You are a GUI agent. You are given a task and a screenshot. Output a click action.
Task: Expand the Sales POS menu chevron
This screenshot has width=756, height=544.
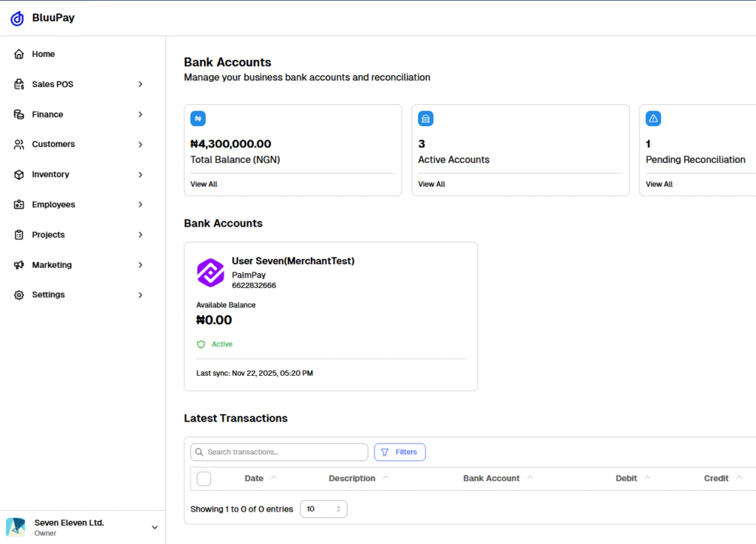[140, 85]
